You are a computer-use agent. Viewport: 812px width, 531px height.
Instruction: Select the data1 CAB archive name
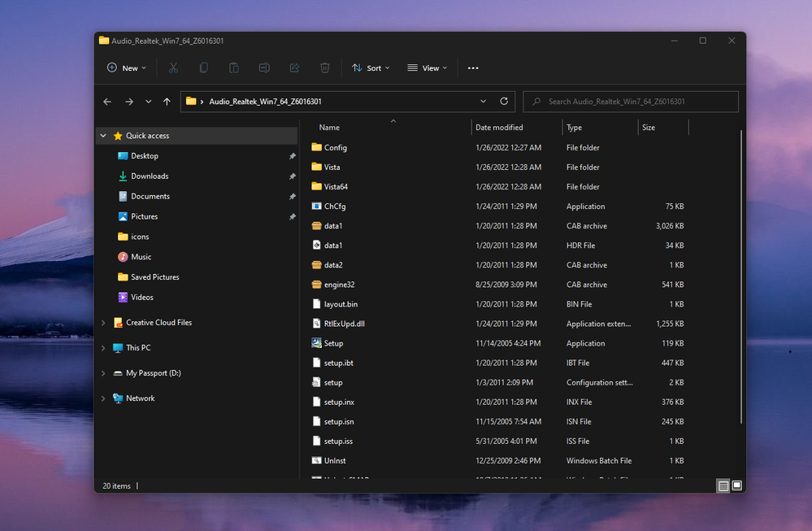tap(333, 226)
